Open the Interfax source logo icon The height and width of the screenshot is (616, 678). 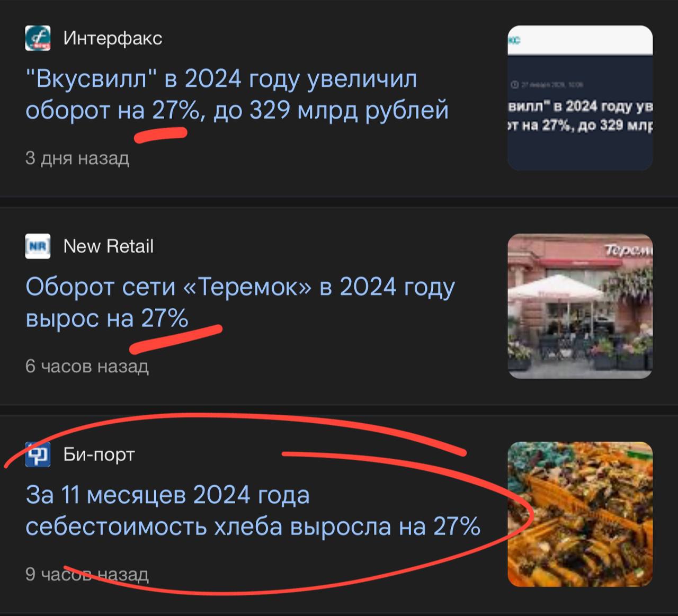[38, 38]
